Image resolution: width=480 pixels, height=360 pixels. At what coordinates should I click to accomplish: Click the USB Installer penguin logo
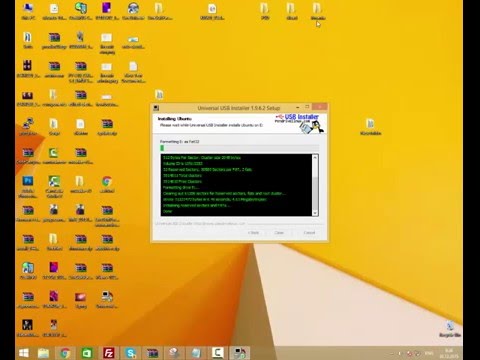299,123
